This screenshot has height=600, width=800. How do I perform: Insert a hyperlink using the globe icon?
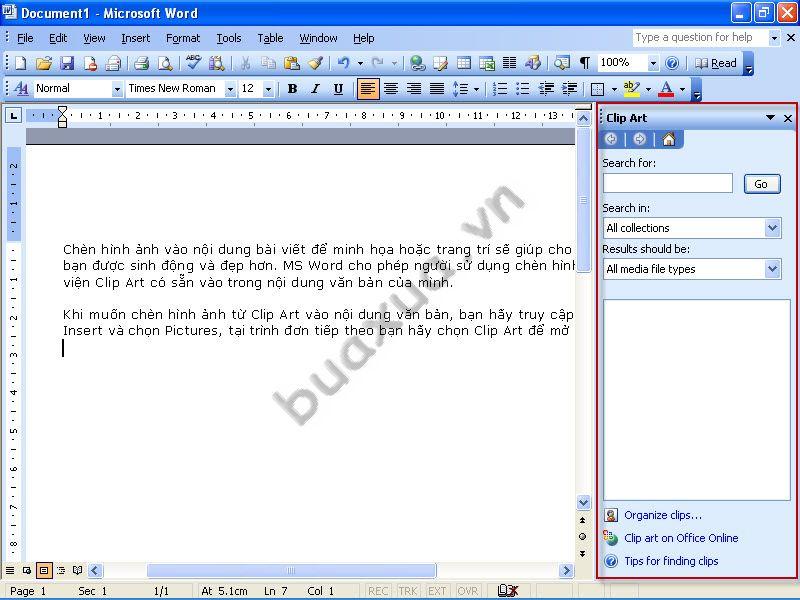click(x=418, y=63)
